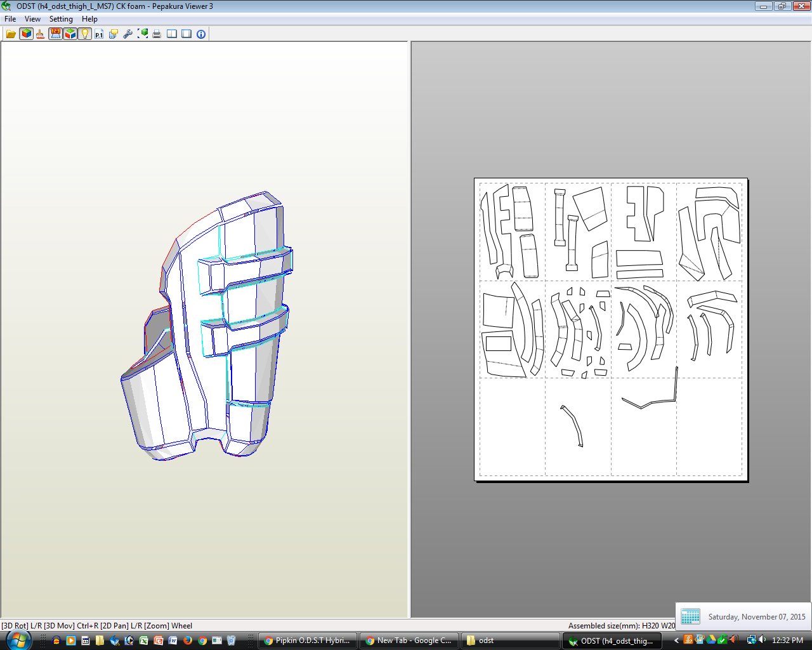Launch Word from the quick launch bar
The width and height of the screenshot is (812, 650).
(x=173, y=640)
